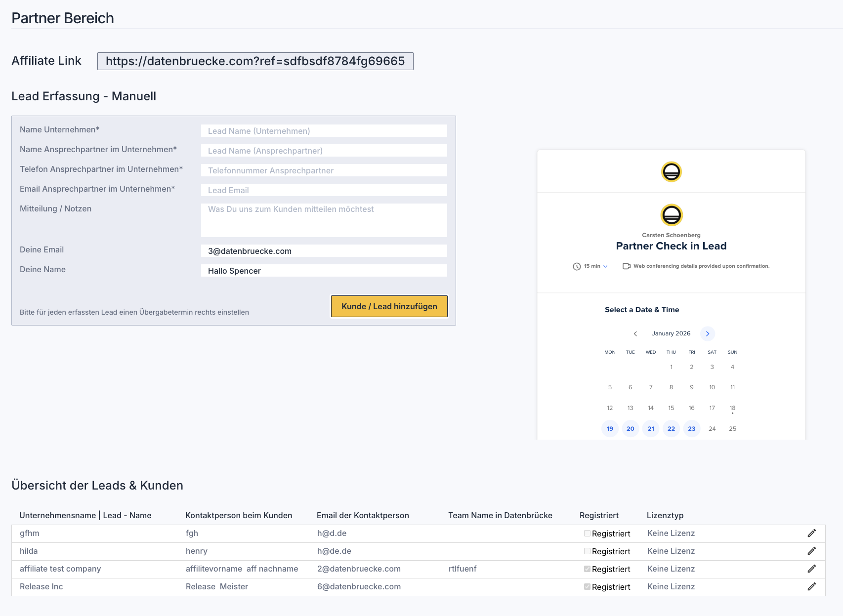Edit the gfhm lead row pencil icon
This screenshot has height=616, width=843.
[811, 533]
